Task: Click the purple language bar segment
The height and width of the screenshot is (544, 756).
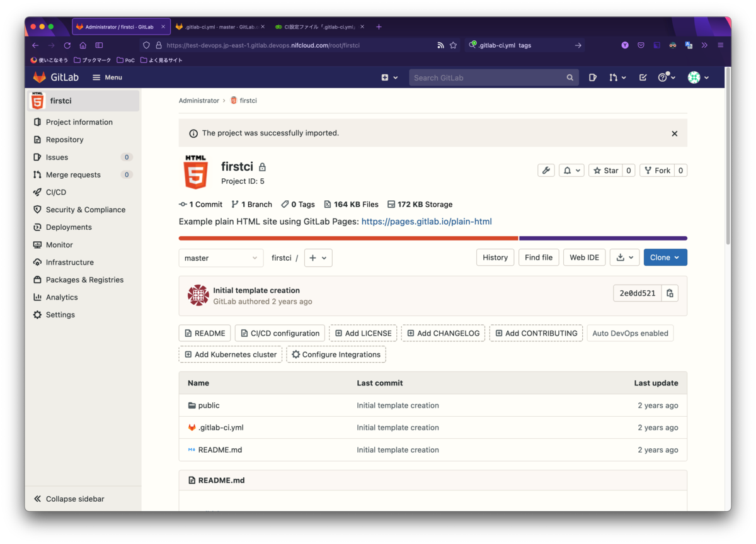Action: 603,239
